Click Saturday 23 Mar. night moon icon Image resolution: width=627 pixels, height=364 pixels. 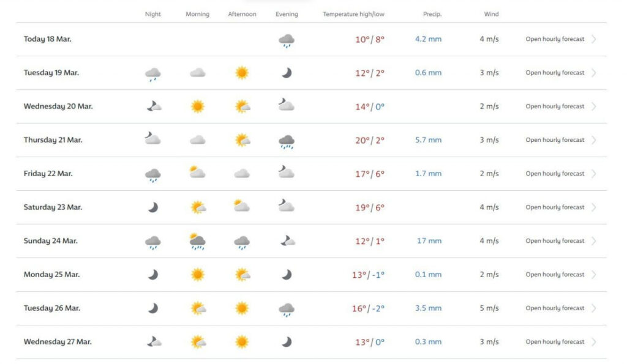[x=152, y=207]
